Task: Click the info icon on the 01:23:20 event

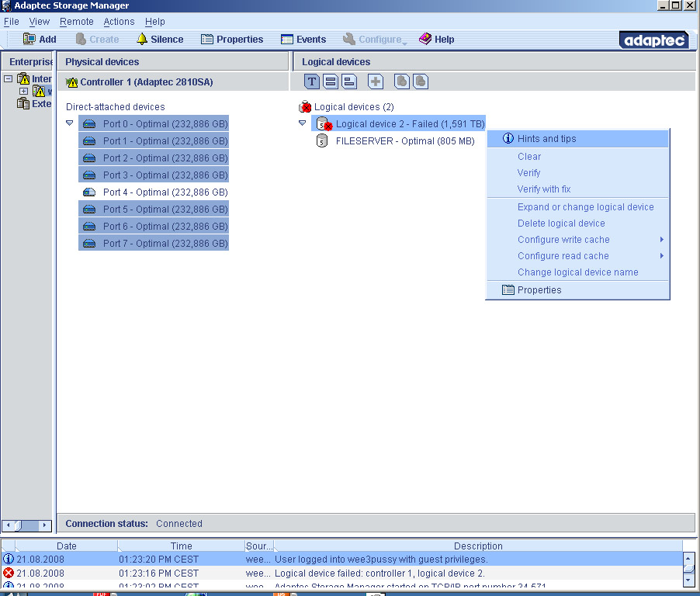Action: click(x=9, y=559)
